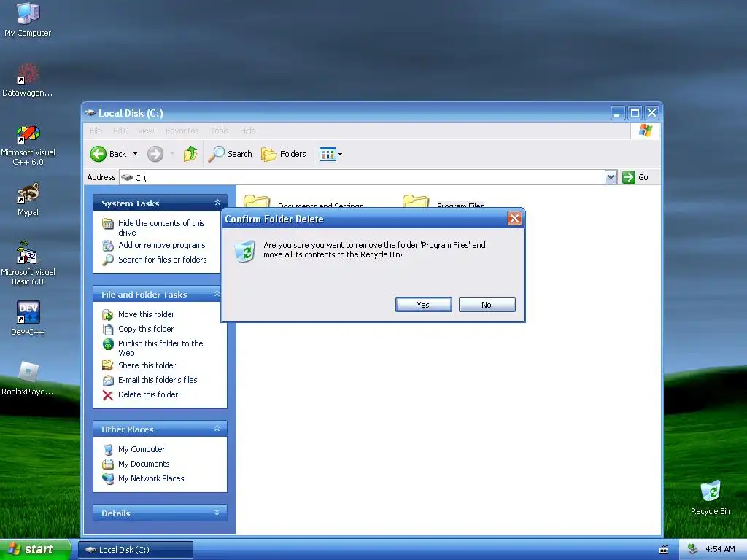The image size is (747, 560).
Task: Open the Edit menu
Action: [x=120, y=131]
